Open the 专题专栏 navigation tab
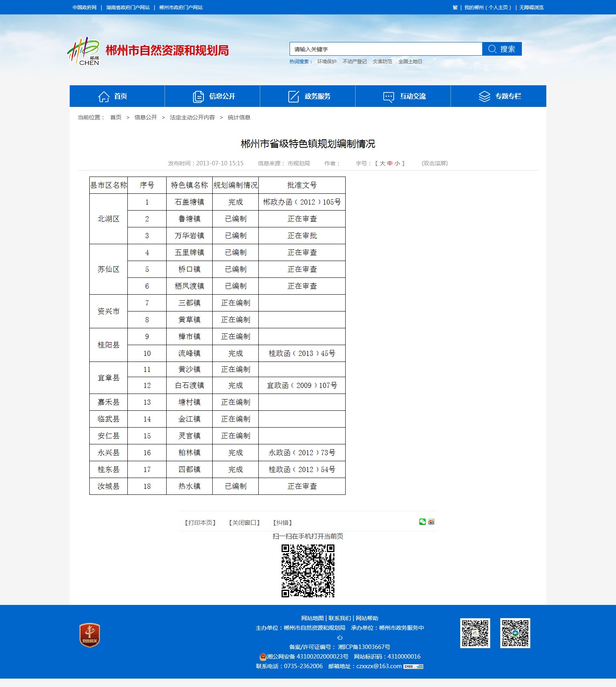This screenshot has width=616, height=687. click(499, 96)
